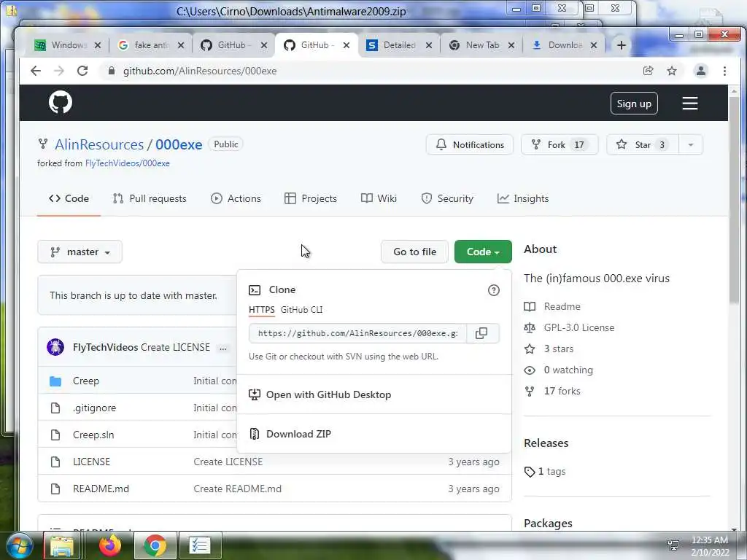Click the browser address bar
Viewport: 747px width, 560px height.
tap(371, 71)
